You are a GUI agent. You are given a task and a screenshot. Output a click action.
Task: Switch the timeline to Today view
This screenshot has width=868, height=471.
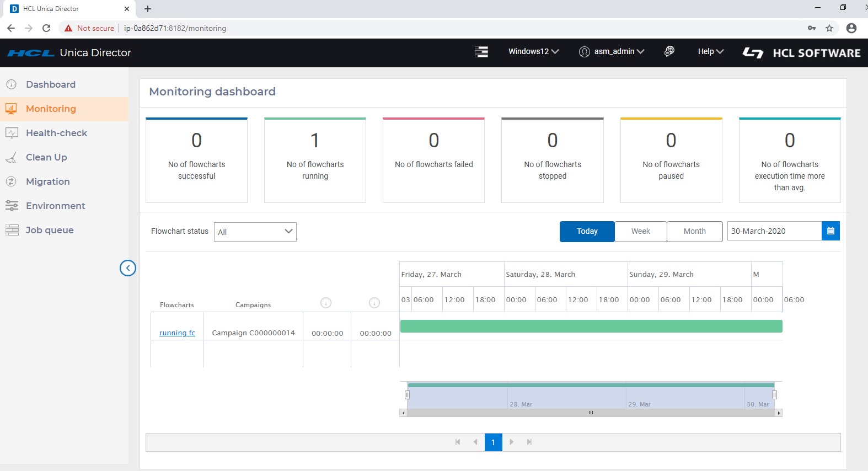coord(587,232)
